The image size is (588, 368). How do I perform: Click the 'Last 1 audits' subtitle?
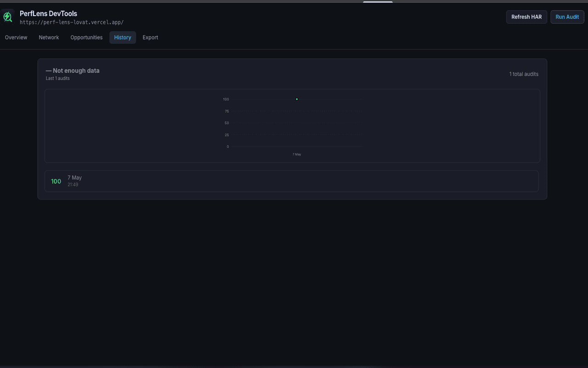(58, 79)
